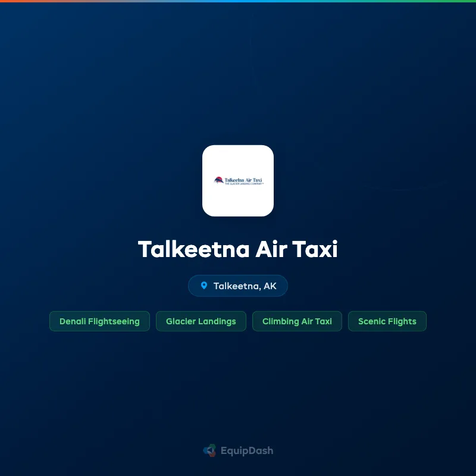Viewport: 476px width, 476px height.
Task: Choose the Scenic Flights tag
Action: [x=387, y=321]
